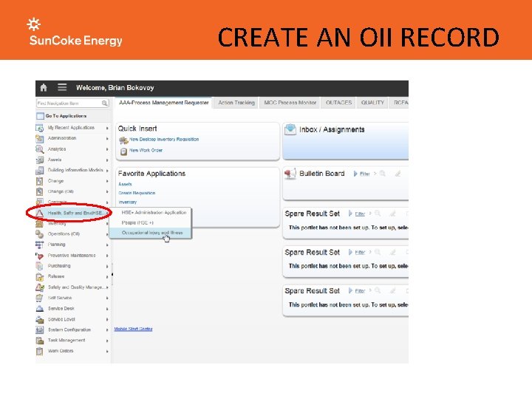Click Welcome, Brian Bokovoy text
The height and width of the screenshot is (399, 532).
click(x=115, y=87)
